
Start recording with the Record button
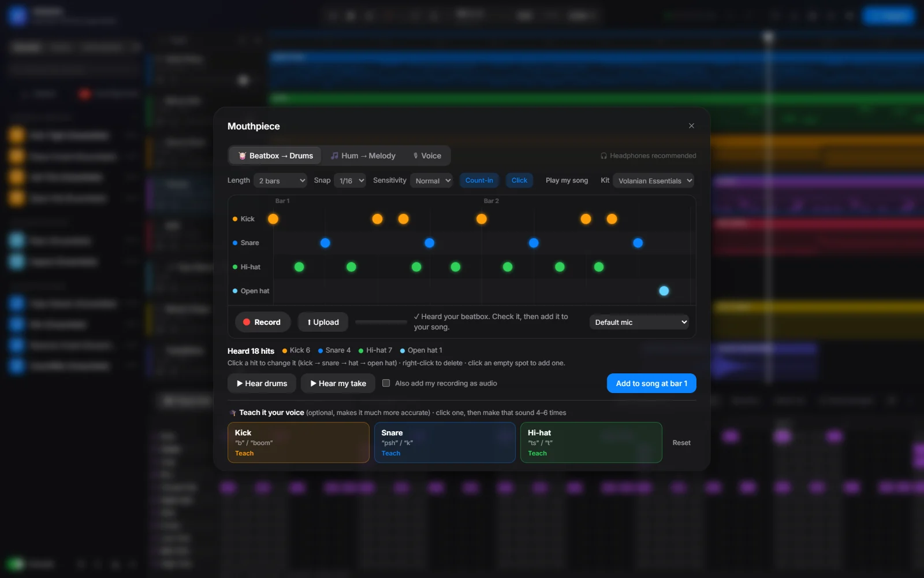point(262,322)
